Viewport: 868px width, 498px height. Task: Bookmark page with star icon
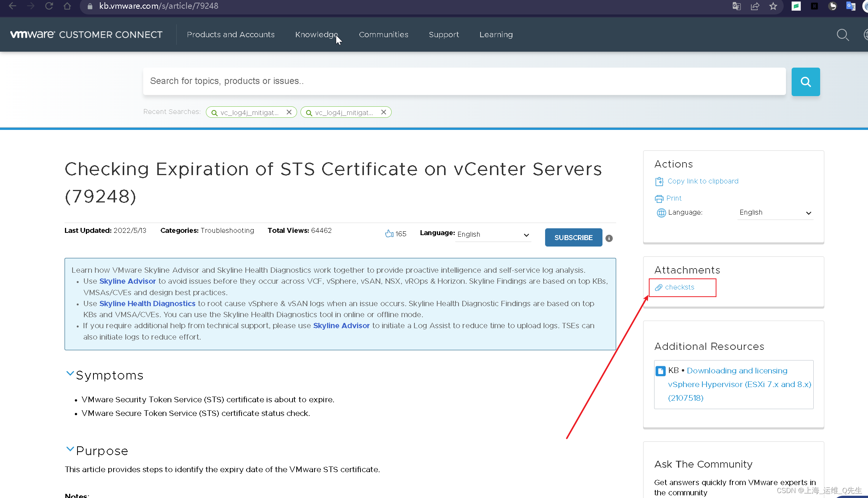773,6
